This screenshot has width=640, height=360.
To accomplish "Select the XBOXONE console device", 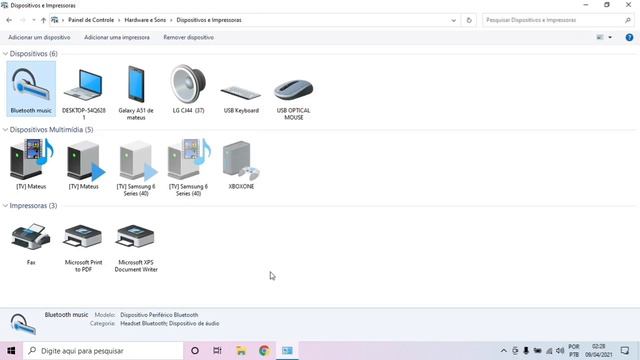I will pos(241,164).
